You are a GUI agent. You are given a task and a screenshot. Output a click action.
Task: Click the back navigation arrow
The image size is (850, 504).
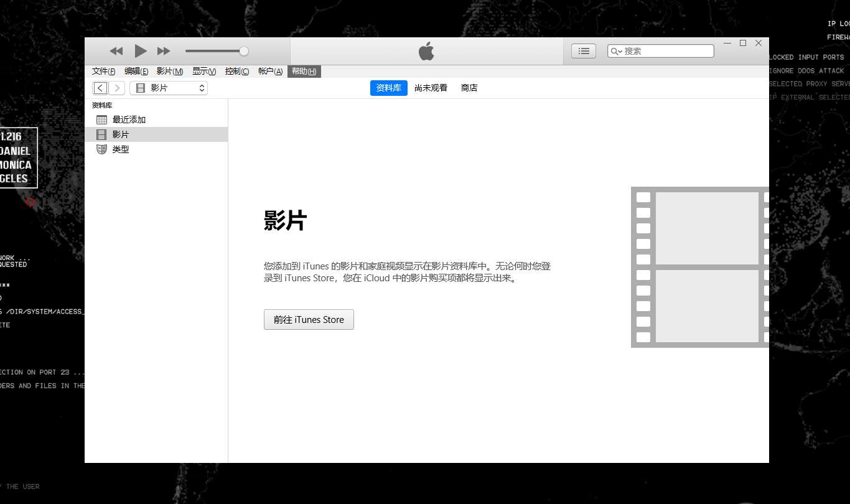click(x=100, y=88)
